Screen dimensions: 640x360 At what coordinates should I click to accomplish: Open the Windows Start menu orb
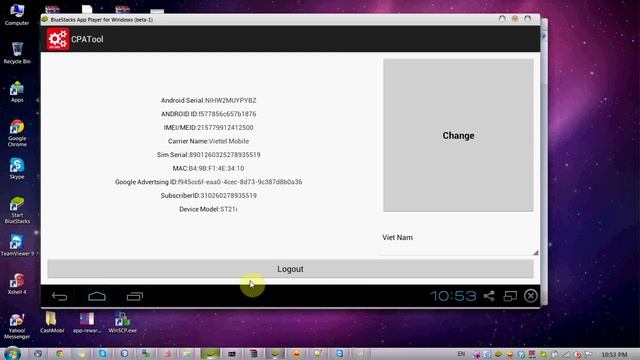(11, 353)
